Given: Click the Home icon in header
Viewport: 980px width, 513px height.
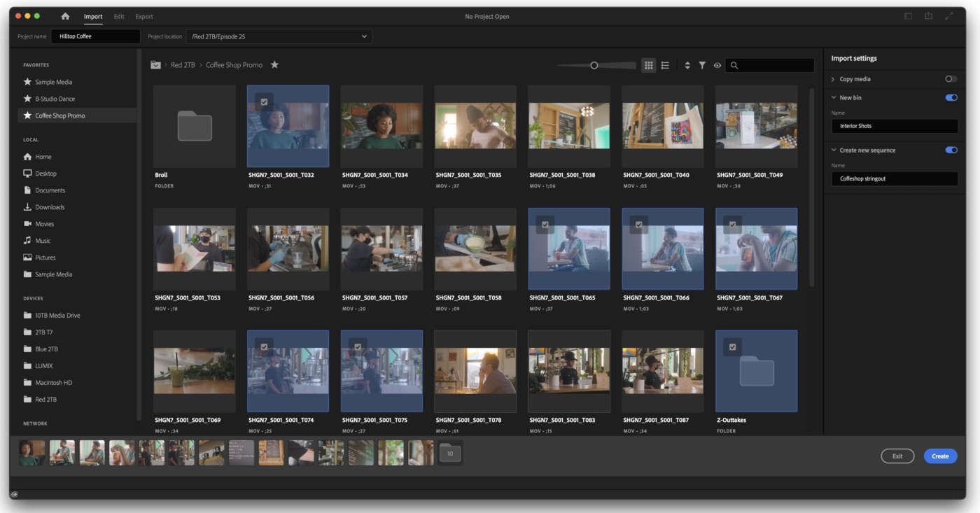Looking at the screenshot, I should [x=65, y=16].
